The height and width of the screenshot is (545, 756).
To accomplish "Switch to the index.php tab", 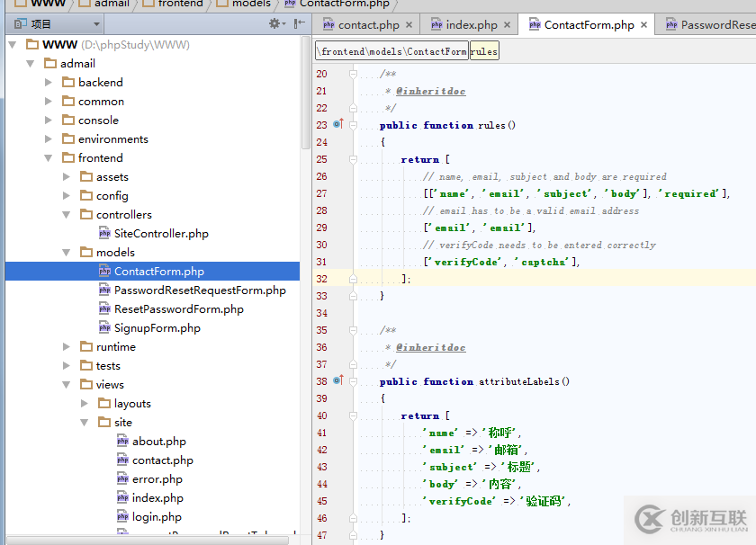I will coord(472,25).
